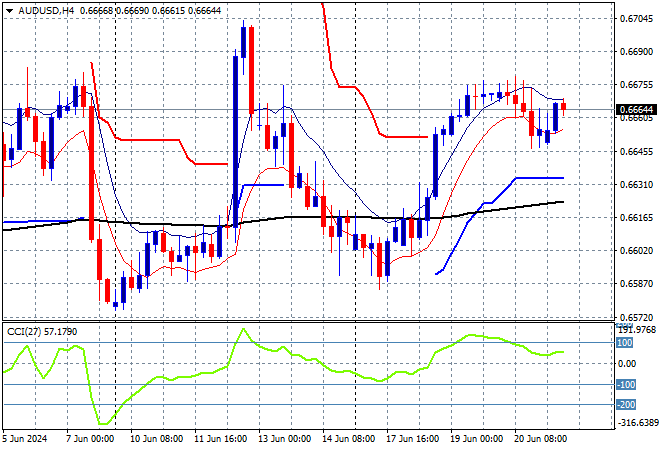Click the current price label 0.66644

pyautogui.click(x=636, y=109)
